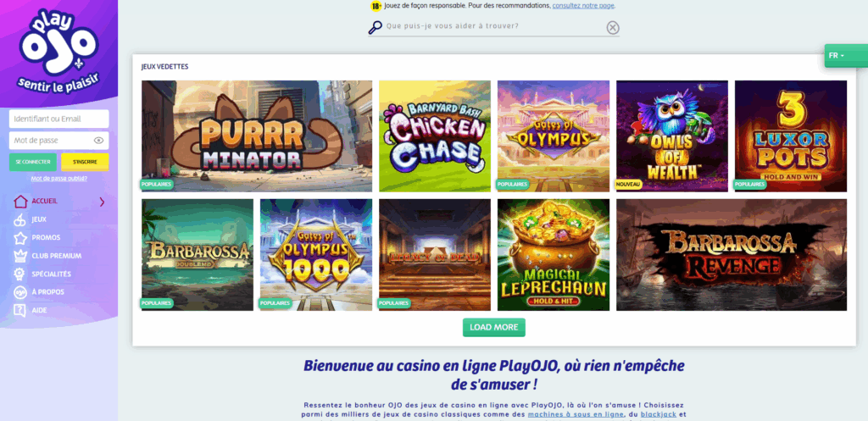The height and width of the screenshot is (421, 868).
Task: Open Jeux via the cherries icon
Action: (20, 219)
